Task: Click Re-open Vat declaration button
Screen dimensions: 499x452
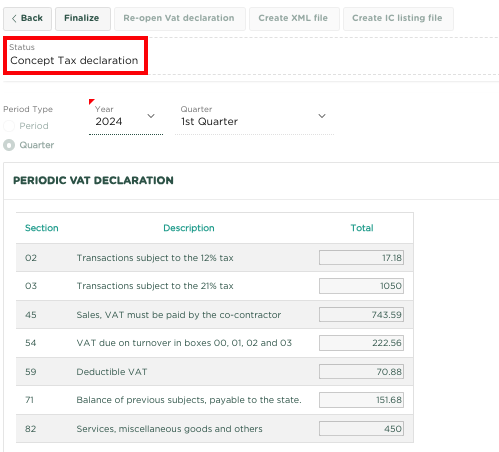Action: (180, 19)
